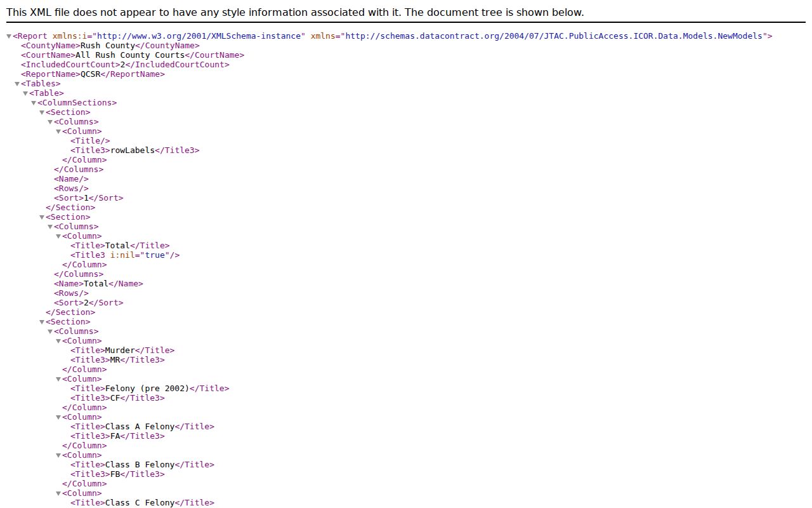812x508 pixels.
Task: Collapse the Column titled Total
Action: click(x=58, y=236)
